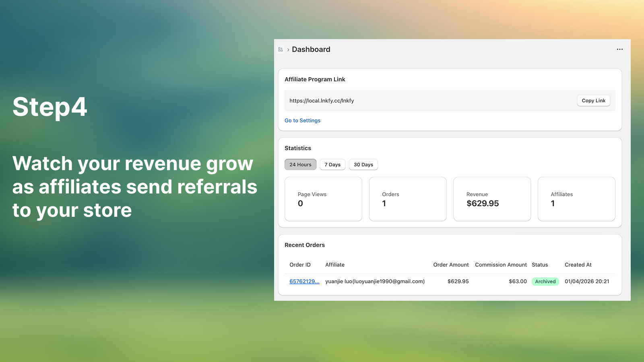Click the Created At column header
This screenshot has height=362, width=644.
coord(578,265)
